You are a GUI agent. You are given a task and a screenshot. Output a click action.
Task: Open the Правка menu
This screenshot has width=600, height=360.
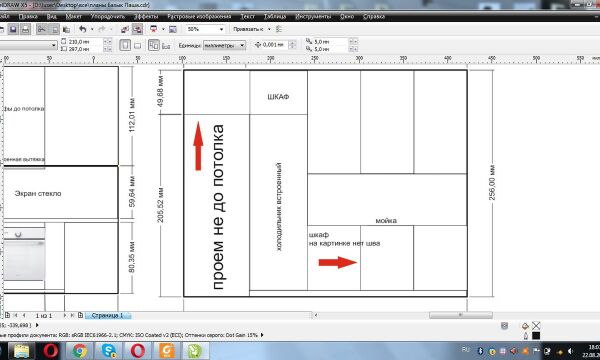click(x=28, y=16)
